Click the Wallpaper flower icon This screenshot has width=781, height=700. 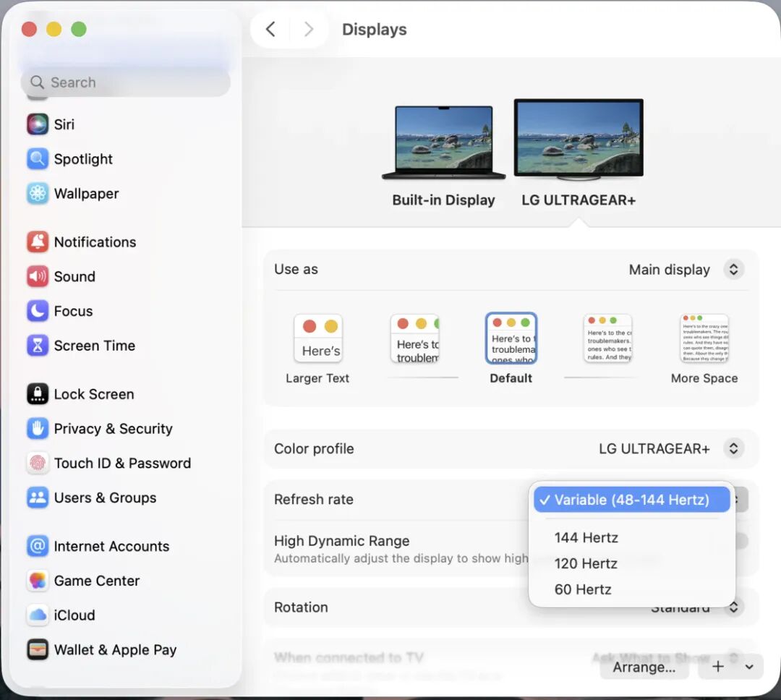tap(38, 193)
